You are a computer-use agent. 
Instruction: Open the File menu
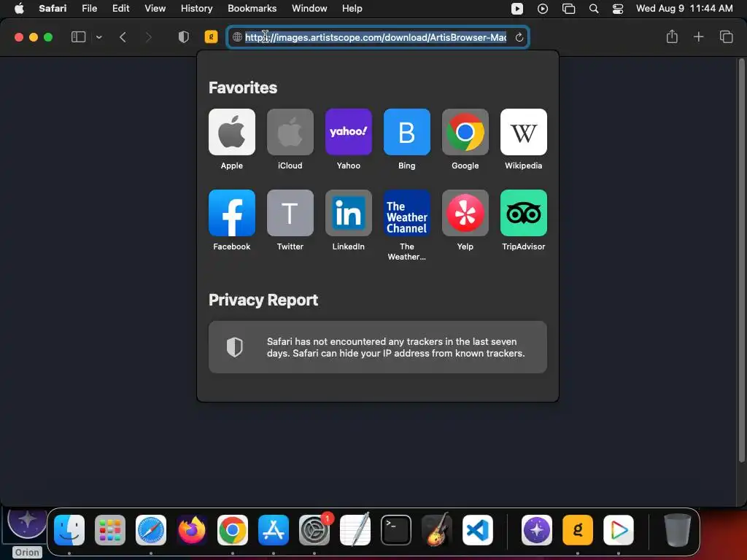pos(90,8)
